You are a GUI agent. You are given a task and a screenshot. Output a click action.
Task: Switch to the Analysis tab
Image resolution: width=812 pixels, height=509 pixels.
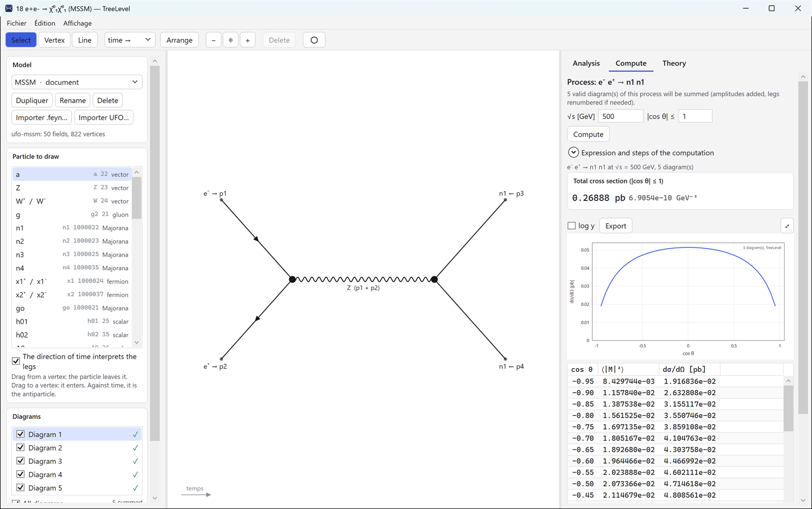point(586,63)
